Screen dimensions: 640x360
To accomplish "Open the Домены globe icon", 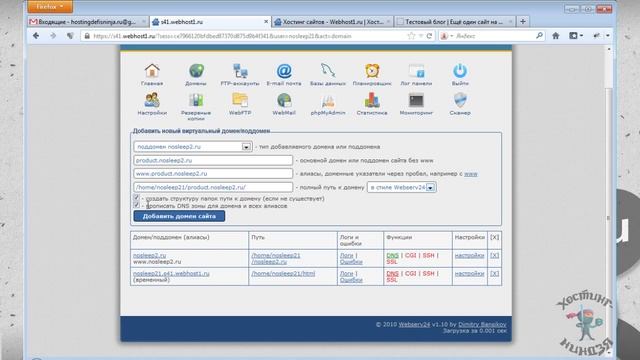I will pos(196,71).
